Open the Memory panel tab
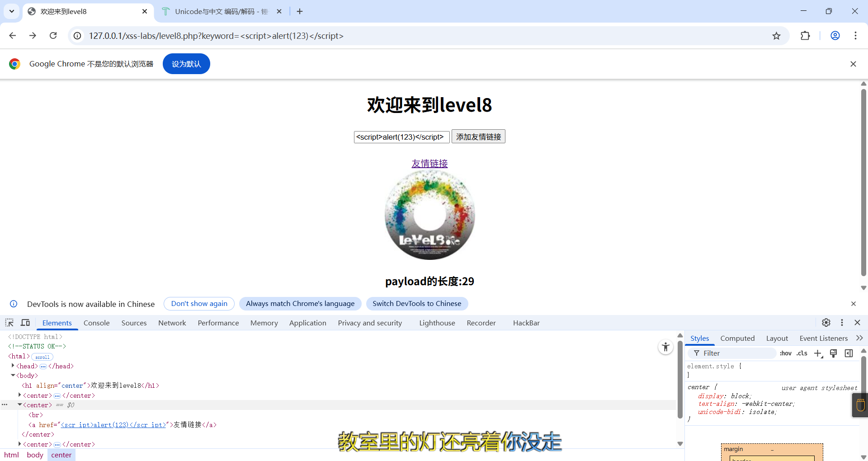Screen dimensions: 868x461 click(264, 323)
